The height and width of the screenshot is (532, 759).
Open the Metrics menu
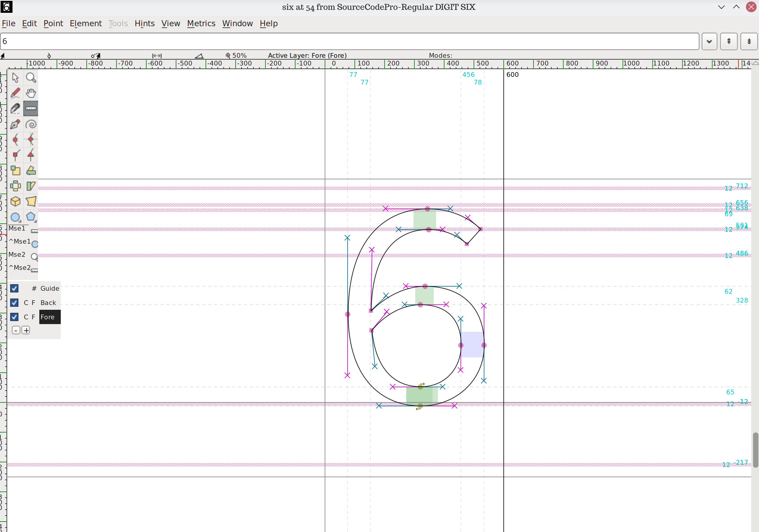(201, 24)
